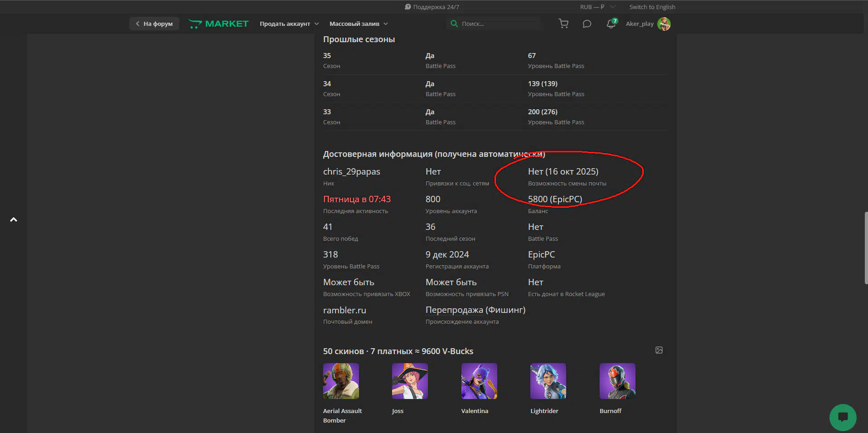
Task: Click Пятница в 07:43 last activity
Action: pos(357,199)
